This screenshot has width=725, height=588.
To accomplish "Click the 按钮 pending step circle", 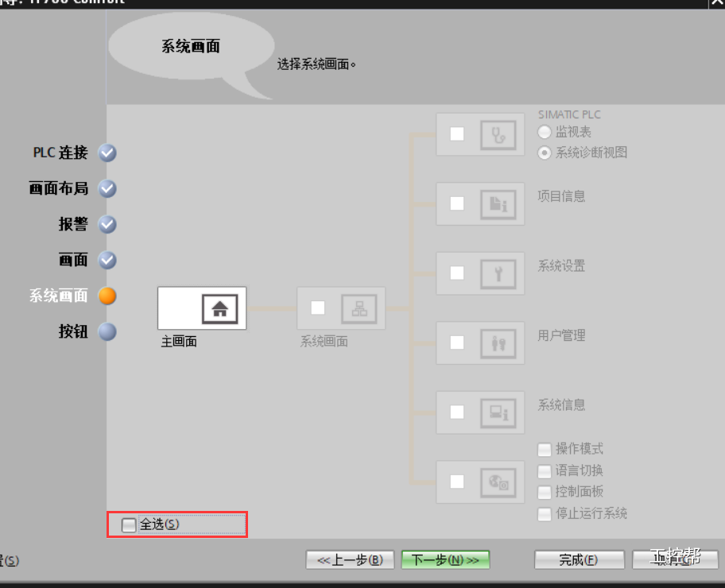I will pyautogui.click(x=107, y=331).
